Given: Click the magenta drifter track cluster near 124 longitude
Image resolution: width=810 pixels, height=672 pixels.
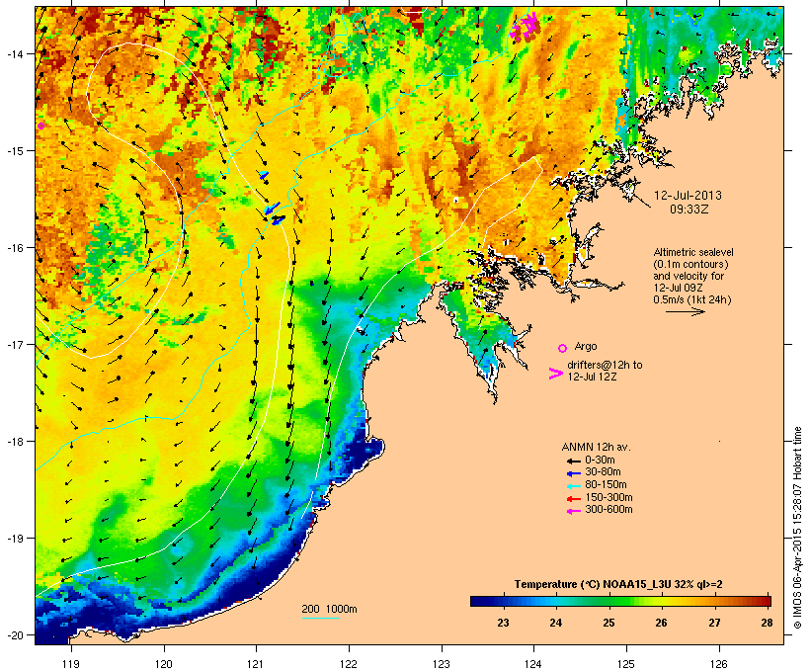Looking at the screenshot, I should (525, 26).
